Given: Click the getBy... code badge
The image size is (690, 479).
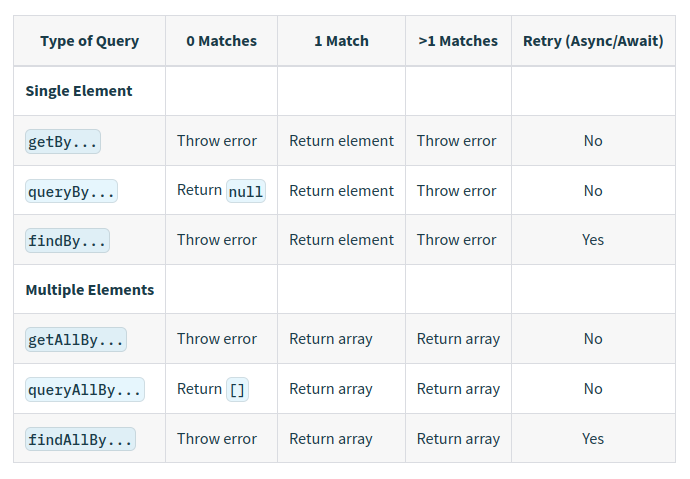Looking at the screenshot, I should (63, 142).
